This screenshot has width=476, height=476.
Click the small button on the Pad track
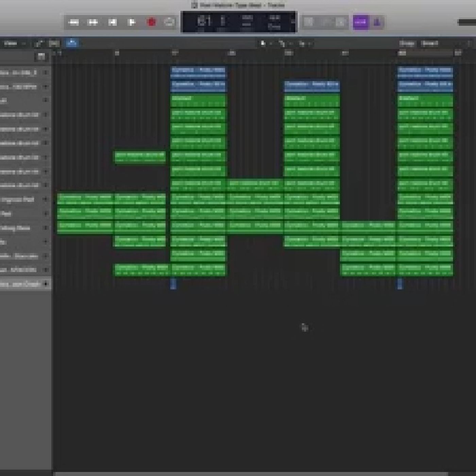click(46, 214)
